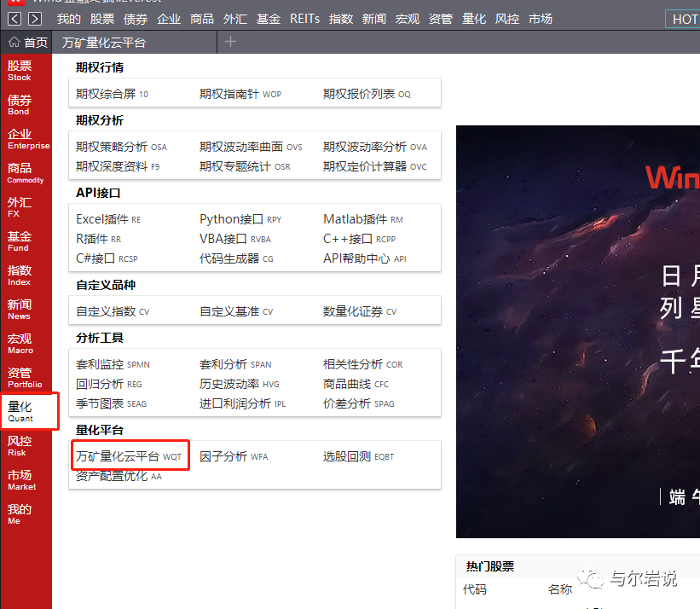This screenshot has height=609, width=700.
Task: Open 期权专题统计 OSR
Action: point(245,166)
